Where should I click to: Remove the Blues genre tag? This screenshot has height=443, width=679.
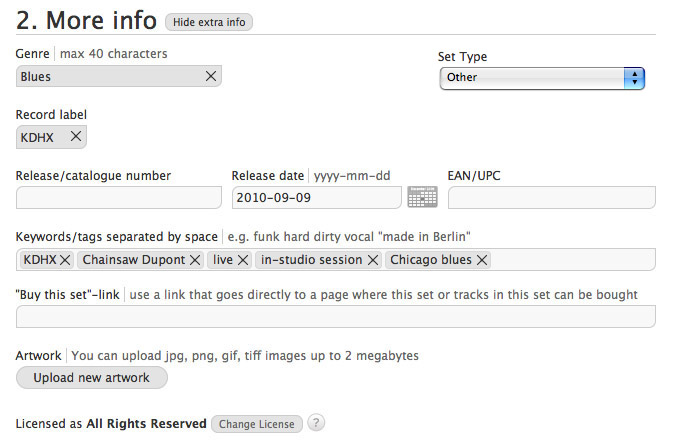[211, 77]
